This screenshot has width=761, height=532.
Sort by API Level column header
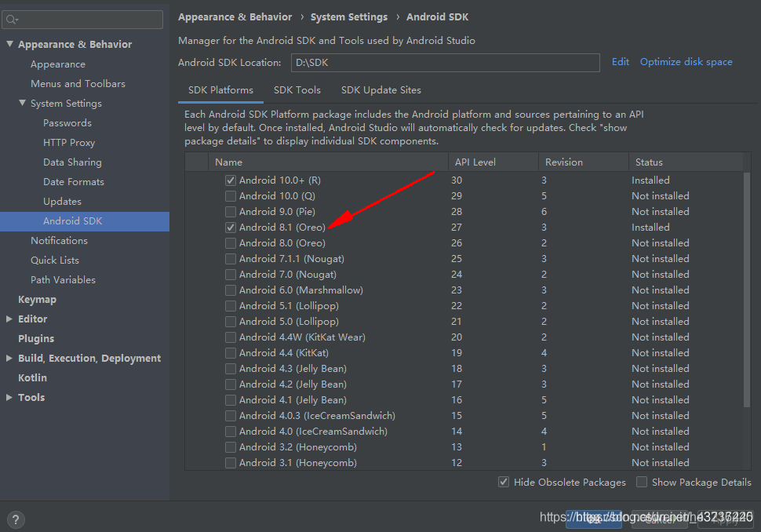pos(493,162)
